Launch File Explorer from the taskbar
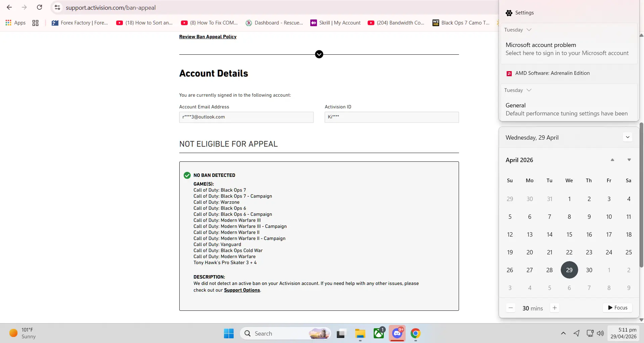The image size is (644, 343). click(360, 333)
